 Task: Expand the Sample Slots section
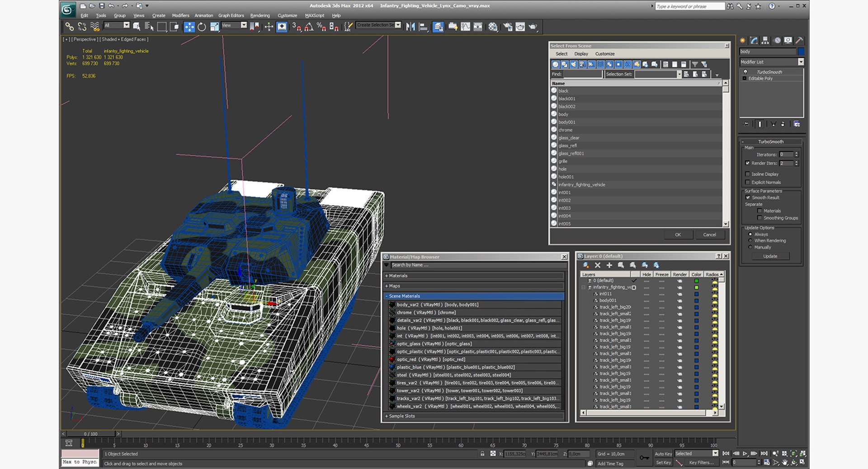pos(474,416)
